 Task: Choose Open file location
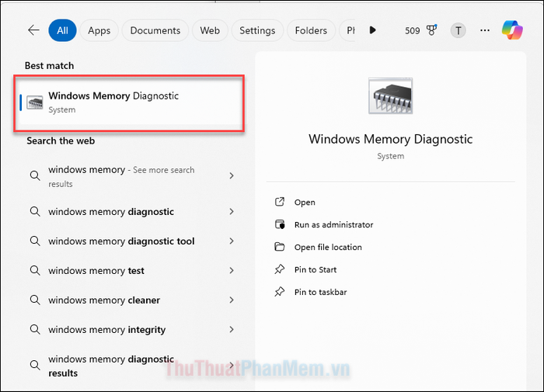click(328, 247)
